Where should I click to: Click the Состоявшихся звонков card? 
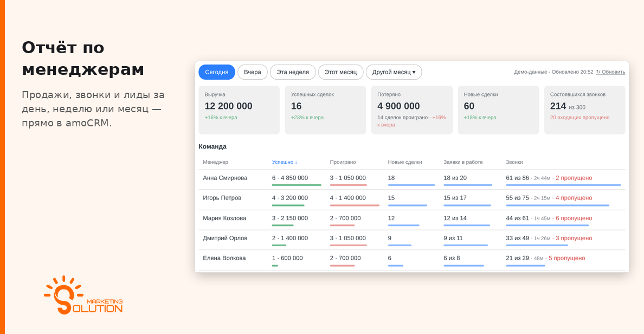tap(584, 110)
